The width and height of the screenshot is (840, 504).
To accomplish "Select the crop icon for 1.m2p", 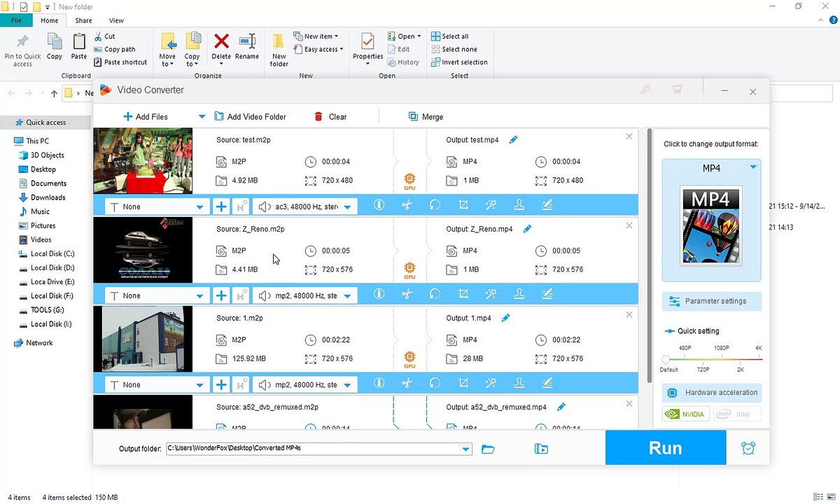I will [x=463, y=384].
